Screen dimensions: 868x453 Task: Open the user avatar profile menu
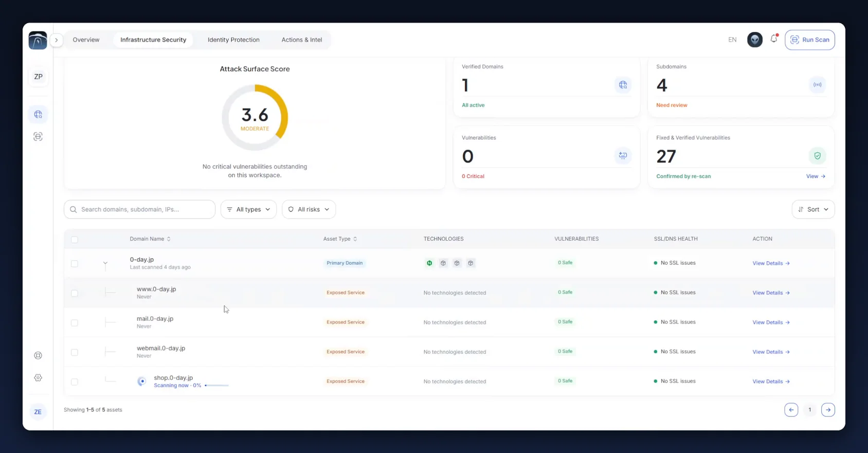tap(754, 40)
